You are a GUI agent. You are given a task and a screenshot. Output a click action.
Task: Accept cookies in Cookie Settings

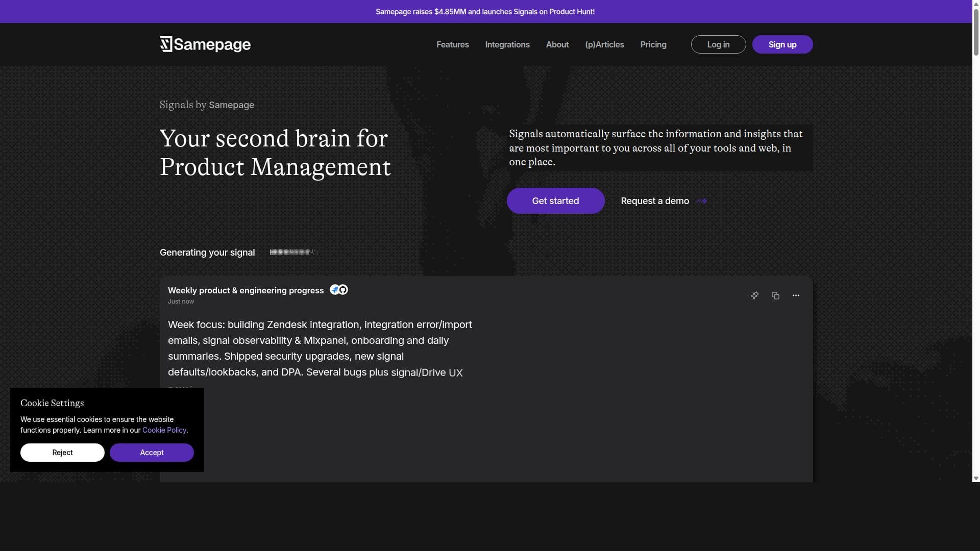(x=152, y=453)
